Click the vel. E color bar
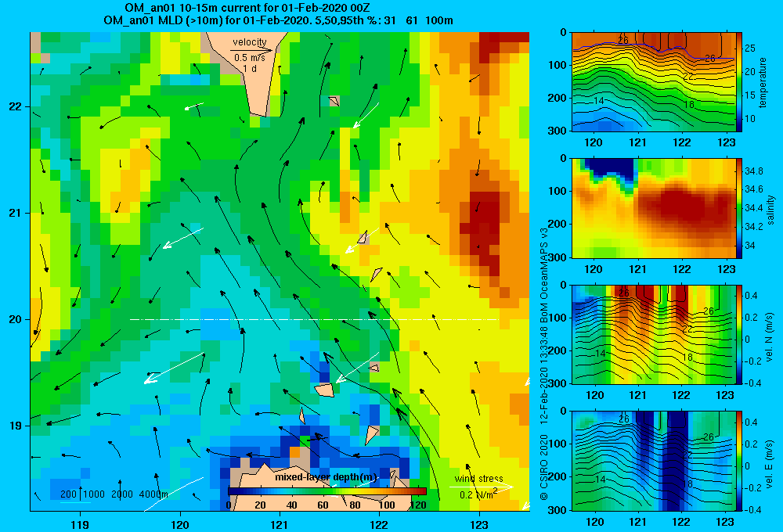The image size is (783, 532). [739, 461]
